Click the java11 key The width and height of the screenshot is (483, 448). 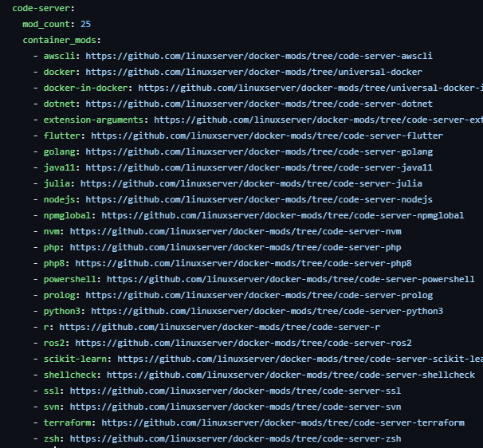pos(60,168)
